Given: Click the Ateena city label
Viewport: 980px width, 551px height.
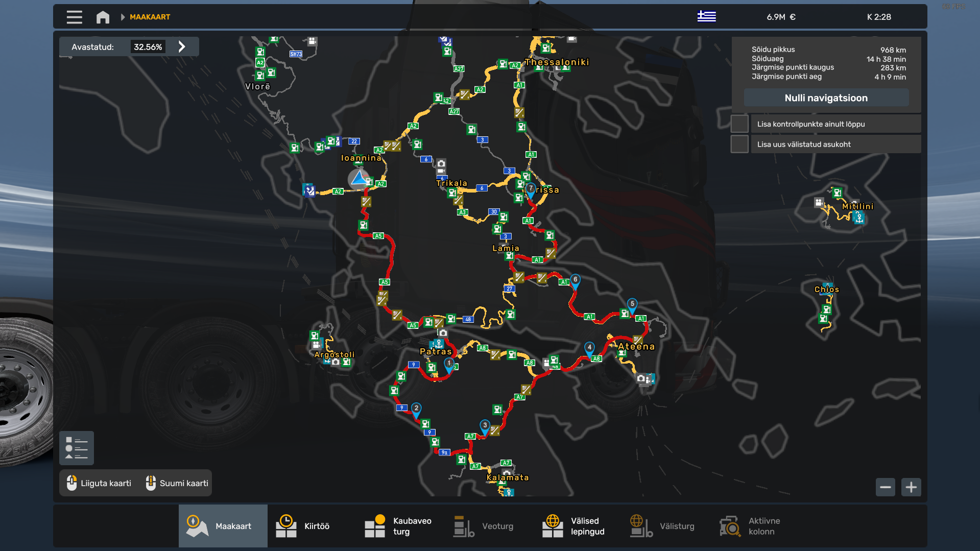Looking at the screenshot, I should tap(636, 346).
